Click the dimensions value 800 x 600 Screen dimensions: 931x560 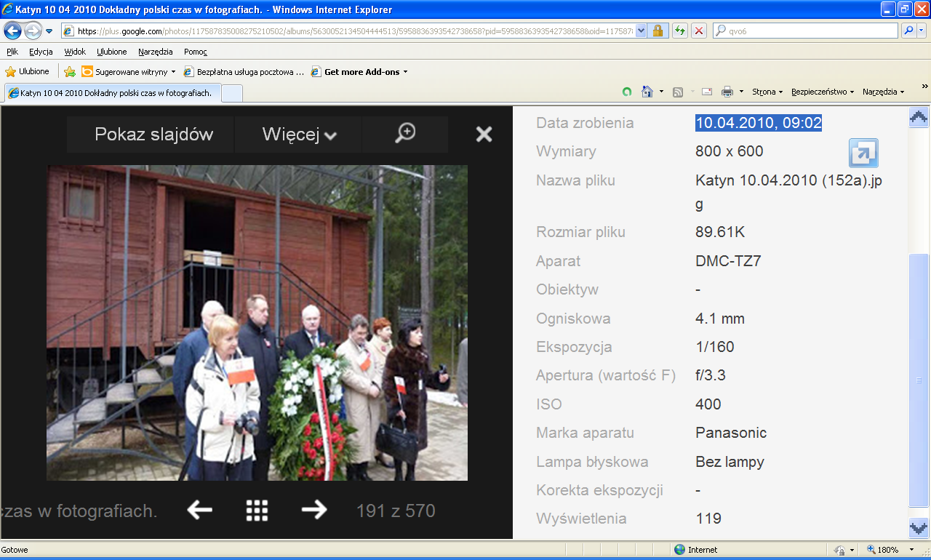tap(730, 151)
